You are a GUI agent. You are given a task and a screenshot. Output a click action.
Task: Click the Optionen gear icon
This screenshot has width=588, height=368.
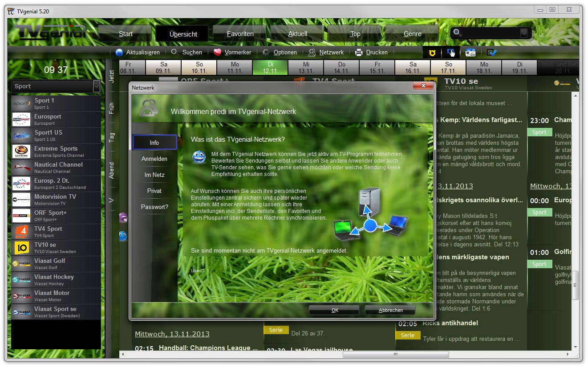click(x=266, y=52)
